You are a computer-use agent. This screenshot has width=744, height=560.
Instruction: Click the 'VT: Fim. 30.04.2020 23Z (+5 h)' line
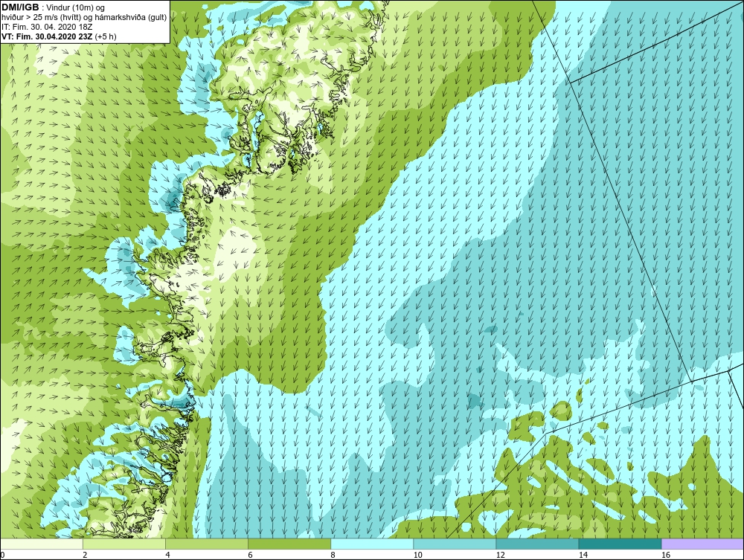pos(59,36)
